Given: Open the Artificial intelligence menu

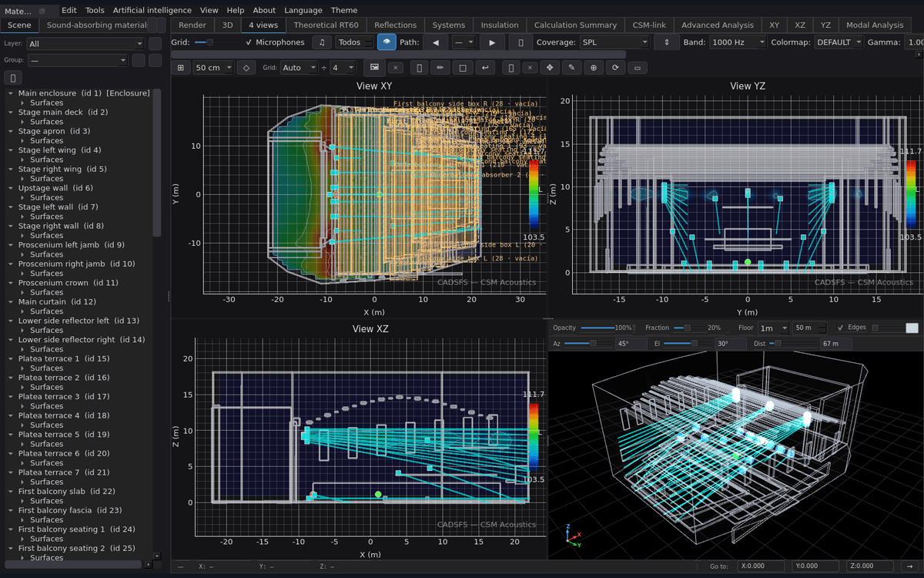Looking at the screenshot, I should pos(152,11).
